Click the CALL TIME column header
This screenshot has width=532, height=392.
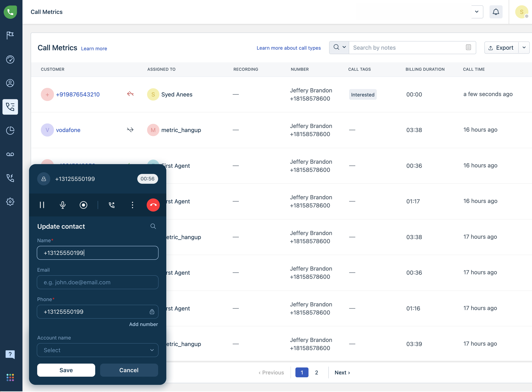click(474, 69)
